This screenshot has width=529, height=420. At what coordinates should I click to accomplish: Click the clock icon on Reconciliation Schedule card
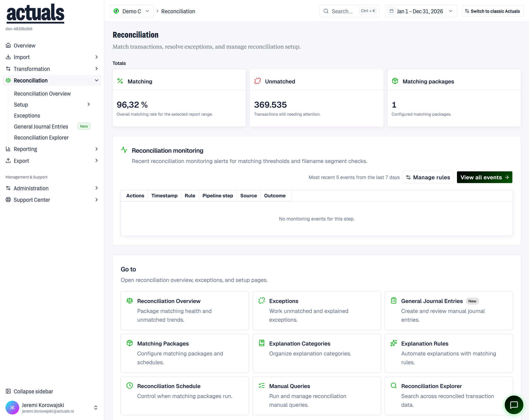[x=130, y=386]
